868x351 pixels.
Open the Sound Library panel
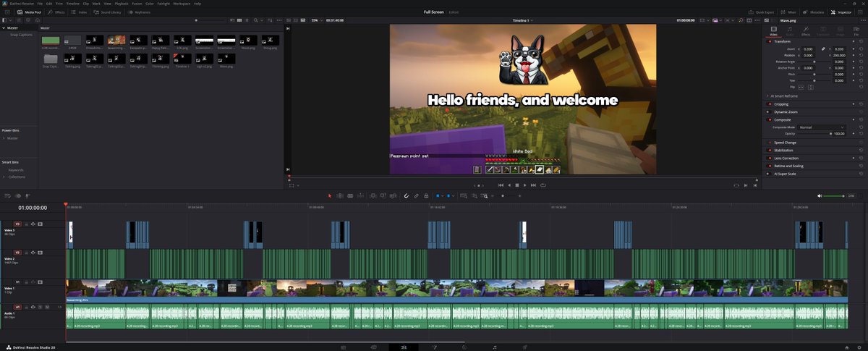pyautogui.click(x=108, y=12)
